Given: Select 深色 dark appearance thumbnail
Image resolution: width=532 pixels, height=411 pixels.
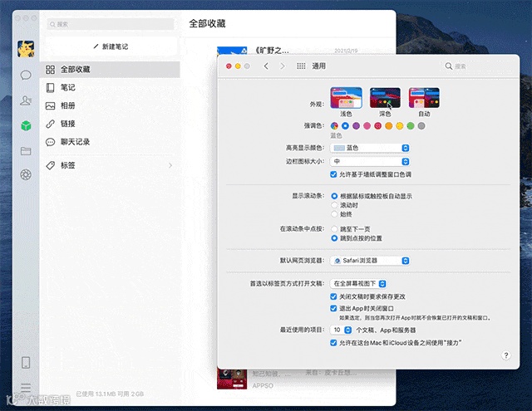Looking at the screenshot, I should (x=385, y=98).
